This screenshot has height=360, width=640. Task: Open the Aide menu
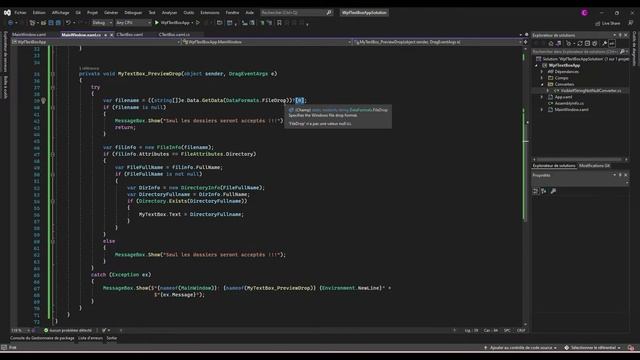[x=249, y=13]
